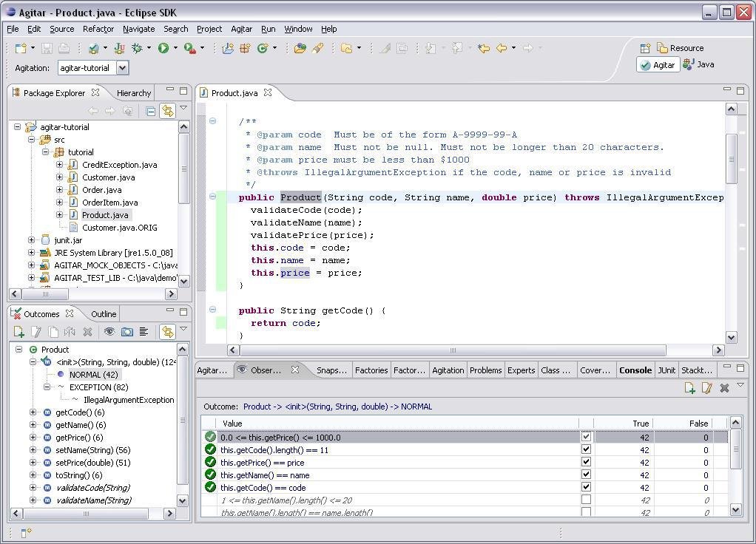Screen dimensions: 756x544
Task: Click the Debug bug icon in toolbar
Action: (x=137, y=48)
